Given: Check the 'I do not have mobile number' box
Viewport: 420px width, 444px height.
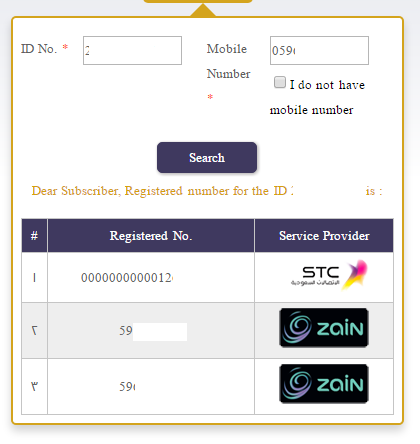Looking at the screenshot, I should pos(280,82).
